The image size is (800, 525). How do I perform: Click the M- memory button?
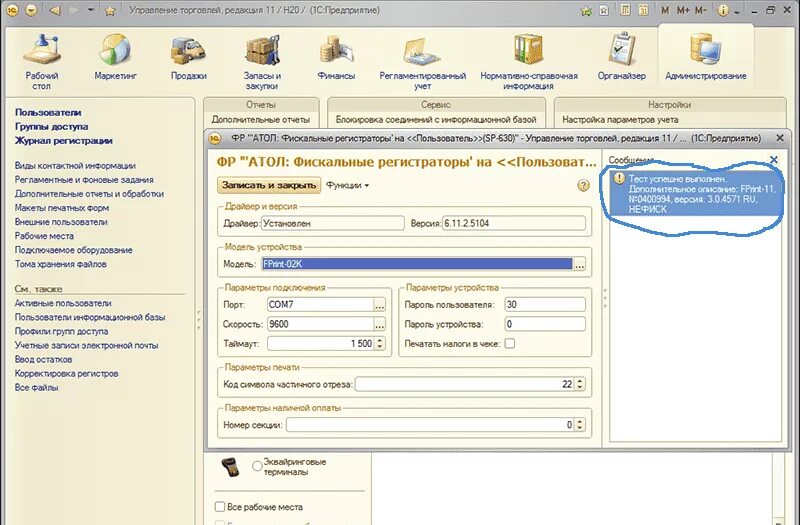(x=701, y=10)
